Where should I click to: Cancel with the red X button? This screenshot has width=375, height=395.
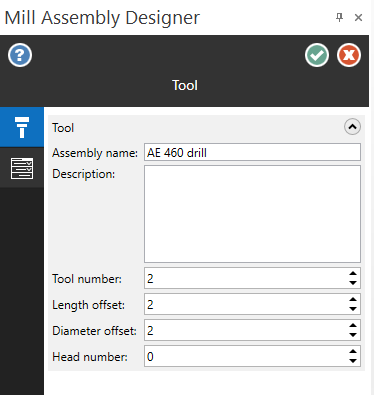[349, 55]
